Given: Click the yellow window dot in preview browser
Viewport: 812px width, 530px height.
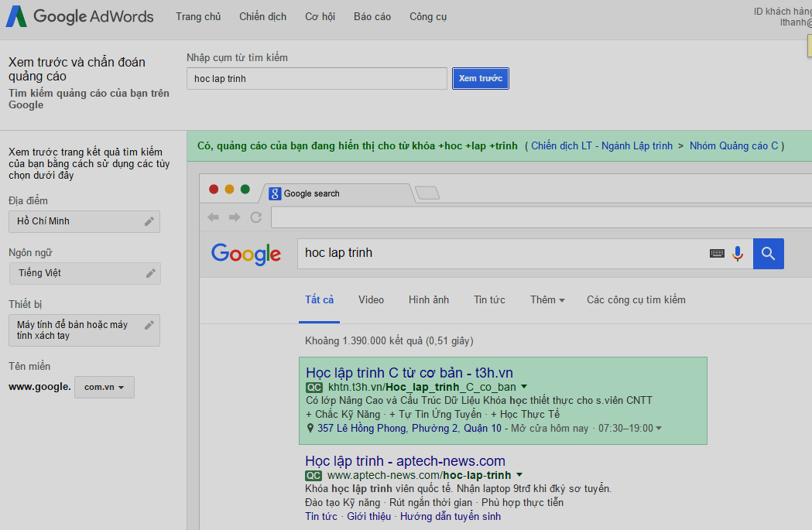Looking at the screenshot, I should pyautogui.click(x=229, y=189).
